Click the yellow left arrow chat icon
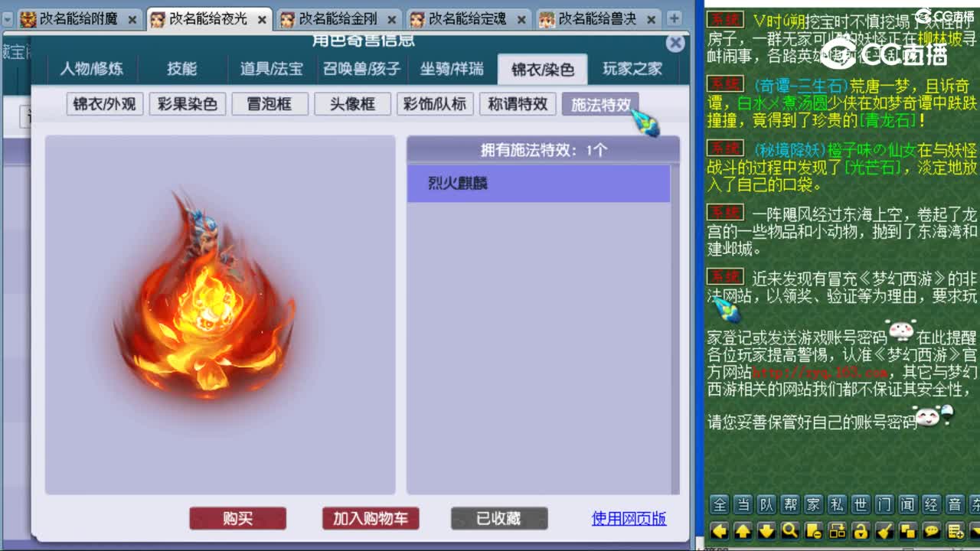This screenshot has width=980, height=551. (x=719, y=530)
